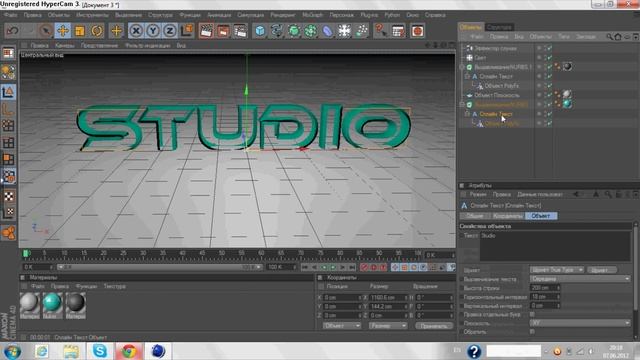Screen dimensions: 640x360
Task: Click the search magnifier in Objects panel
Action: 609,37
